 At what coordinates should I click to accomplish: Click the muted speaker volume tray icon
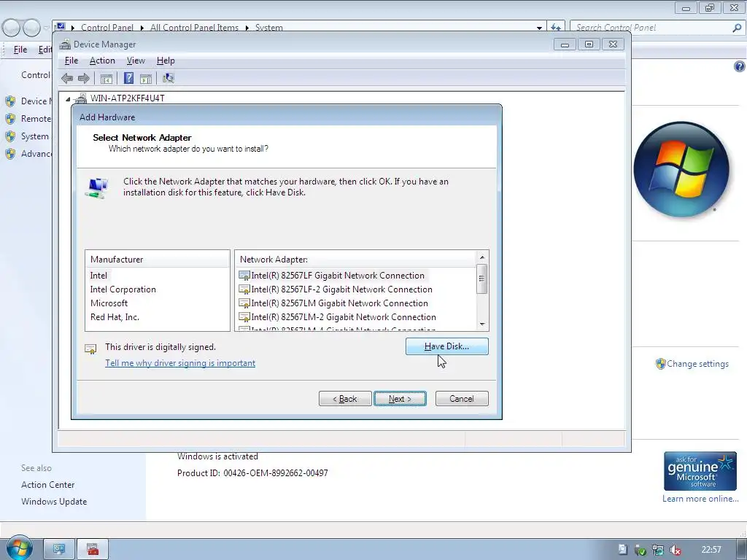coord(675,550)
